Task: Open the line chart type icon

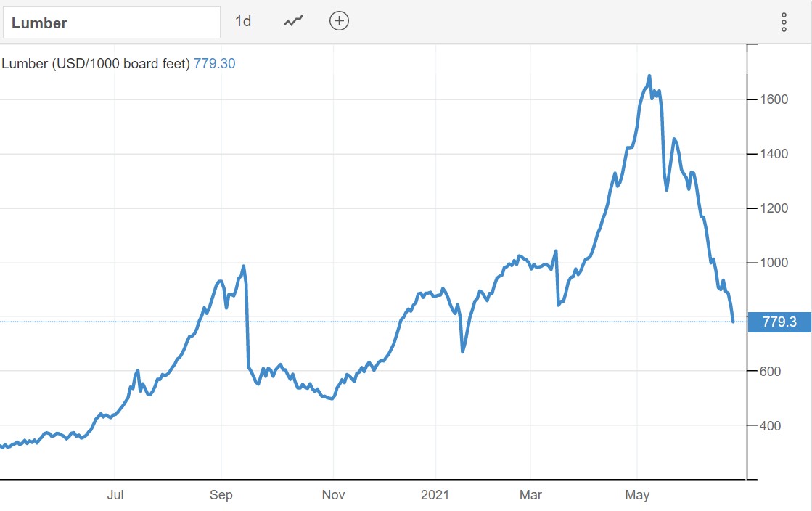Action: click(293, 21)
